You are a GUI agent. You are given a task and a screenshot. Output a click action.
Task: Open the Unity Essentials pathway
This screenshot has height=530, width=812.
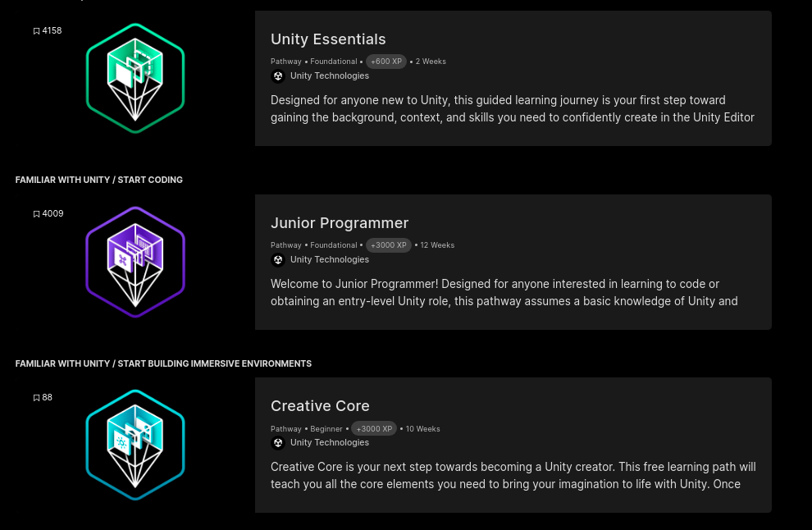328,39
